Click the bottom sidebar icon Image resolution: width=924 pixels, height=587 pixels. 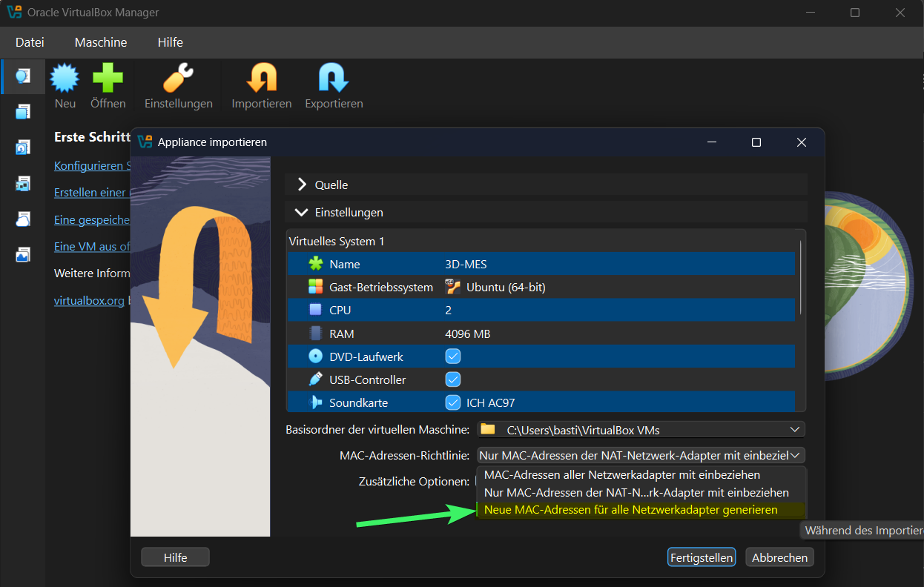click(23, 254)
